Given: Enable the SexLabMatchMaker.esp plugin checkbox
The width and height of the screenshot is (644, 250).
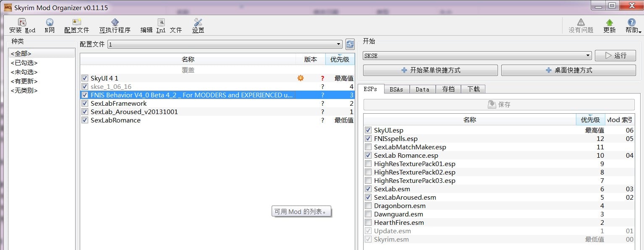Looking at the screenshot, I should pyautogui.click(x=368, y=147).
